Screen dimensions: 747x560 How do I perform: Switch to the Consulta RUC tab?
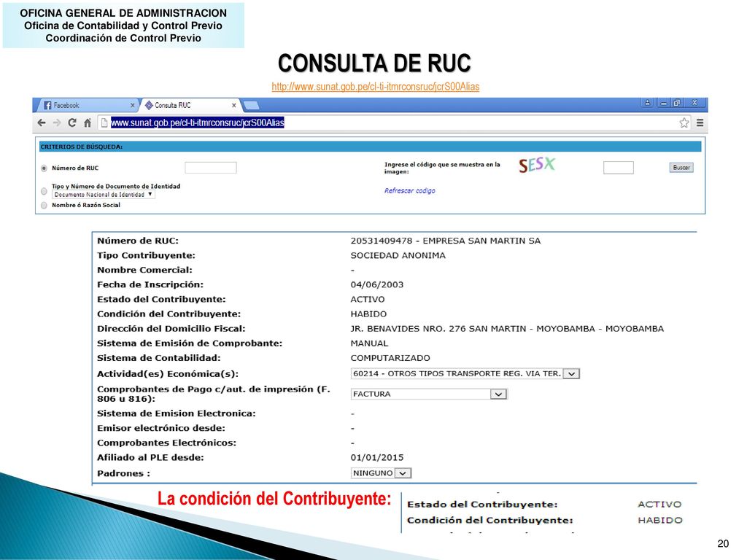click(x=190, y=105)
